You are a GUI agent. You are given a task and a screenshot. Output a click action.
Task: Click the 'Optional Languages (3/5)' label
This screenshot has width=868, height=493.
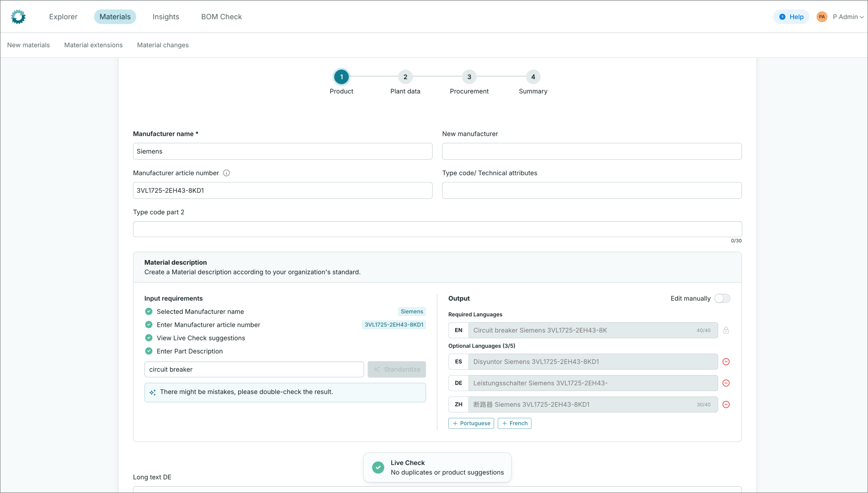point(481,346)
